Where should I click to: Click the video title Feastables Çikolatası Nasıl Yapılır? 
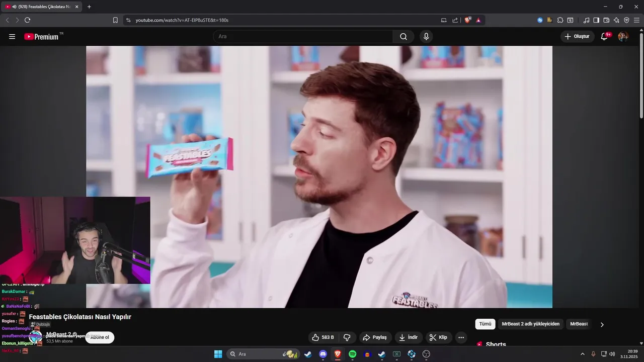pyautogui.click(x=80, y=317)
